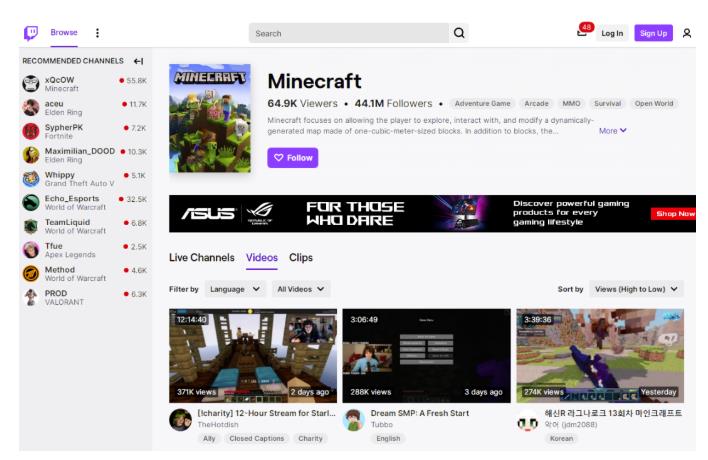
Task: Open TeamLiquid channel avatar
Action: click(x=31, y=226)
